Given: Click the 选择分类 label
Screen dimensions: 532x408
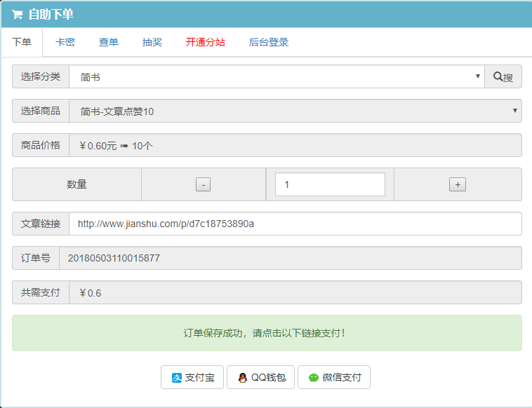Looking at the screenshot, I should pos(41,76).
